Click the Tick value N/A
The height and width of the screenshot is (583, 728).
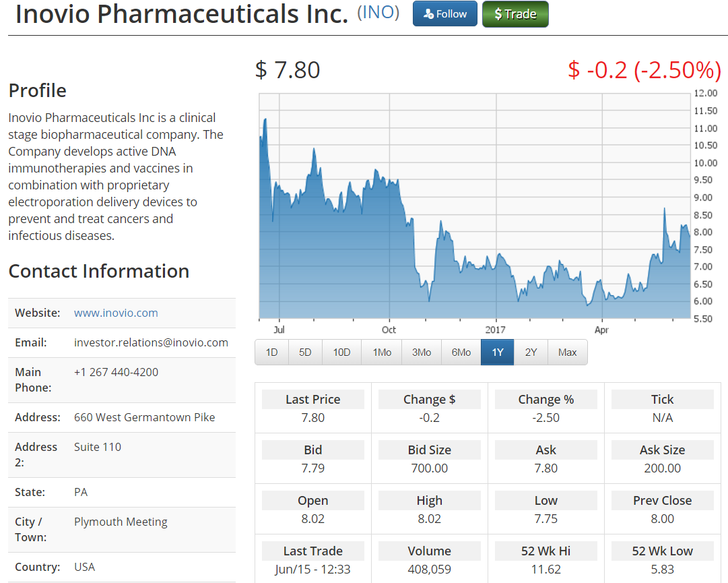pyautogui.click(x=663, y=418)
